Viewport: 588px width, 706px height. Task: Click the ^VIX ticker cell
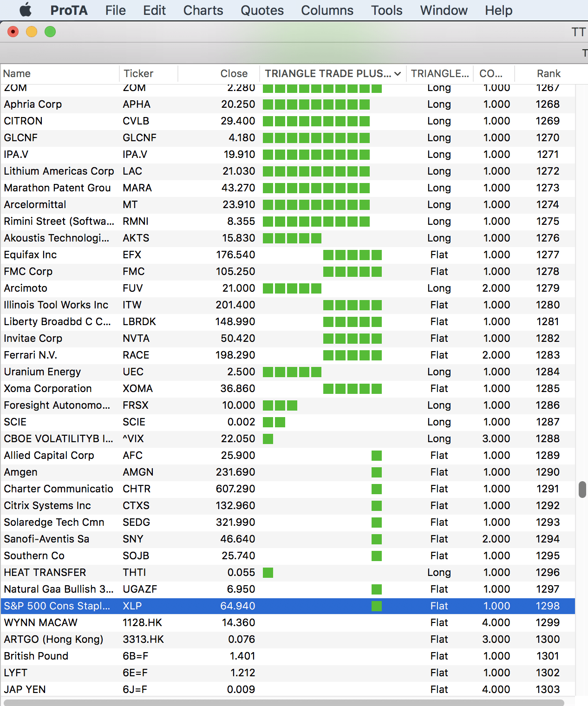coord(133,438)
